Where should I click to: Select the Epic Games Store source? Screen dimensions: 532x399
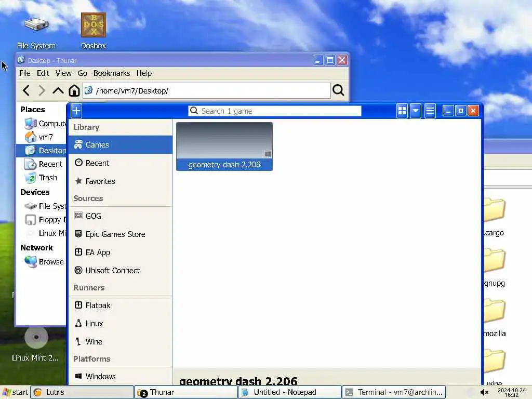point(121,234)
